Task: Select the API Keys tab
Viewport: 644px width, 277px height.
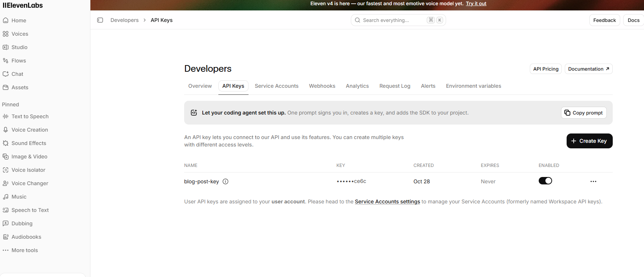Action: 233,86
